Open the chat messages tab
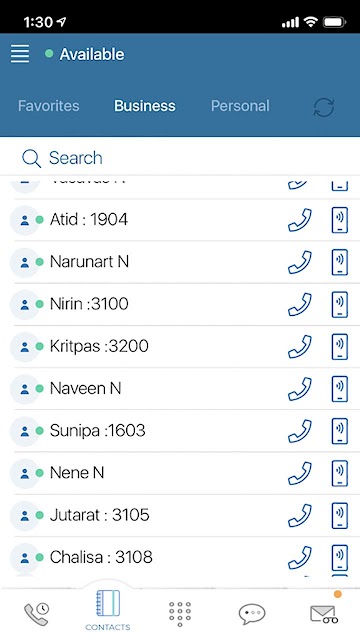 [252, 614]
